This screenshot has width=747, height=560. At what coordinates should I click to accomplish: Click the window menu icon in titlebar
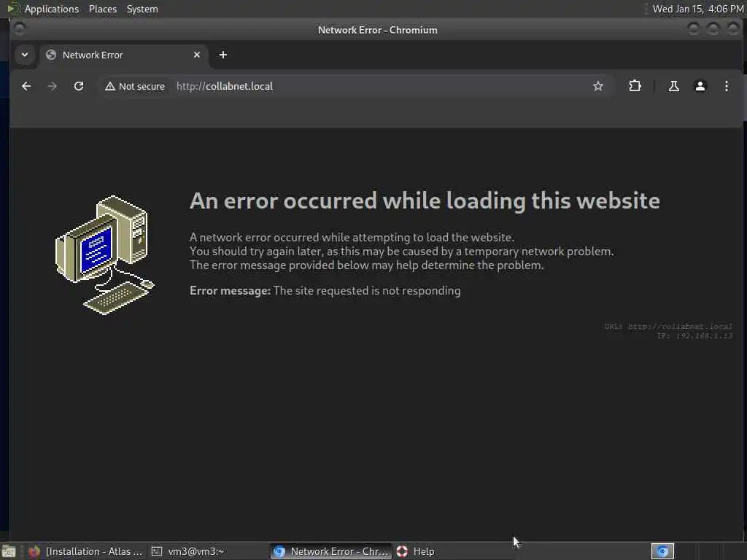(x=19, y=29)
